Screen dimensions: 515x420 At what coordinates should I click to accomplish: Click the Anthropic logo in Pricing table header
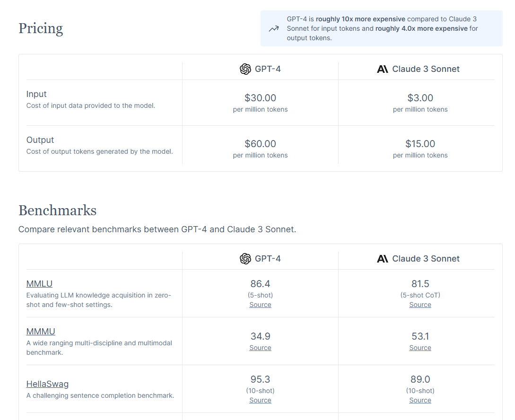(382, 69)
